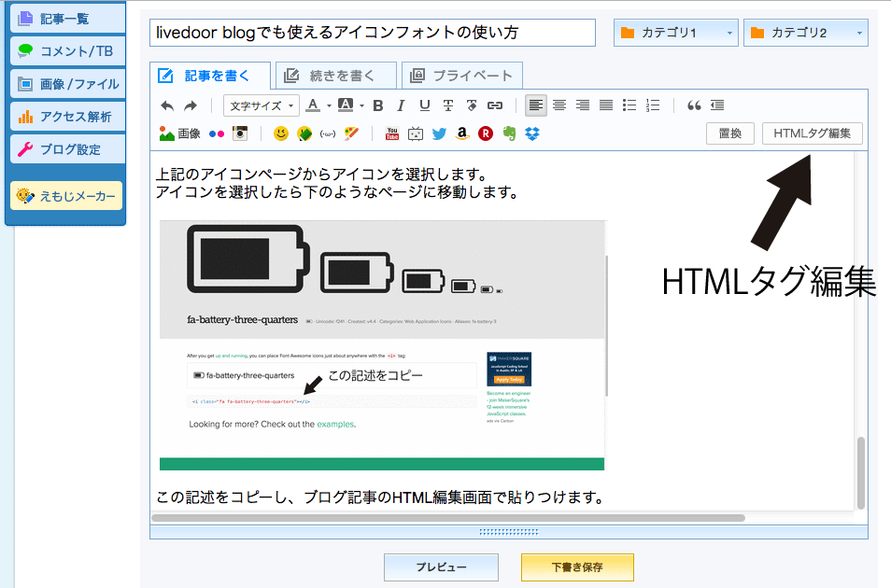
Task: Open the kaomoji (･ω･) picker
Action: [328, 134]
